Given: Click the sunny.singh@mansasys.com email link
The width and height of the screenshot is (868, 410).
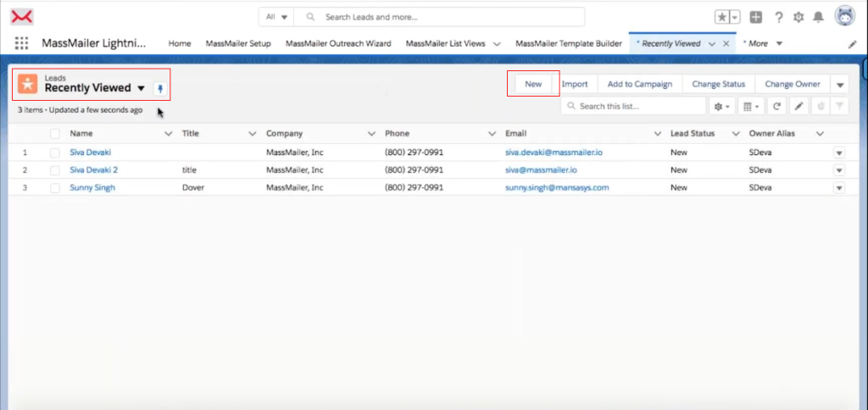Looking at the screenshot, I should pos(557,187).
